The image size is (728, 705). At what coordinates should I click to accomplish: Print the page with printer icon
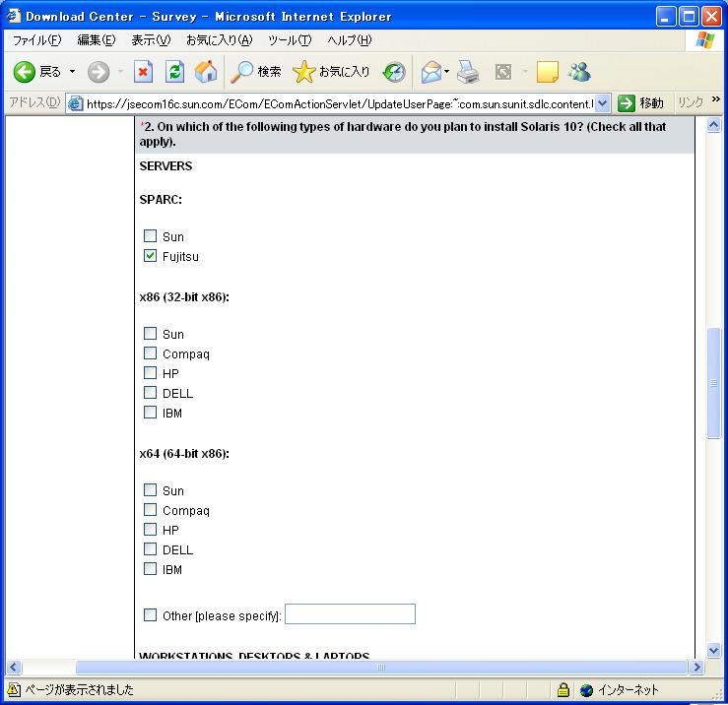468,72
